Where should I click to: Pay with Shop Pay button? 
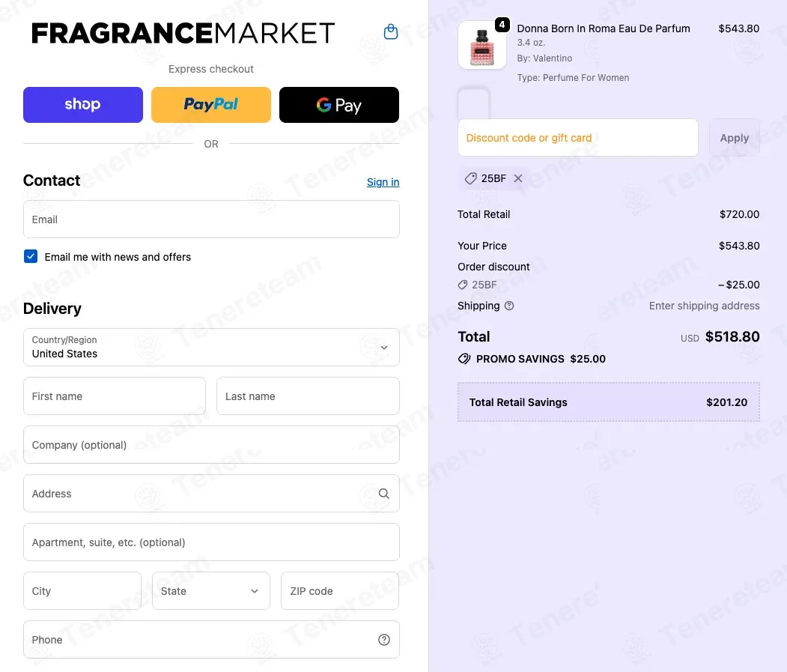pos(83,104)
